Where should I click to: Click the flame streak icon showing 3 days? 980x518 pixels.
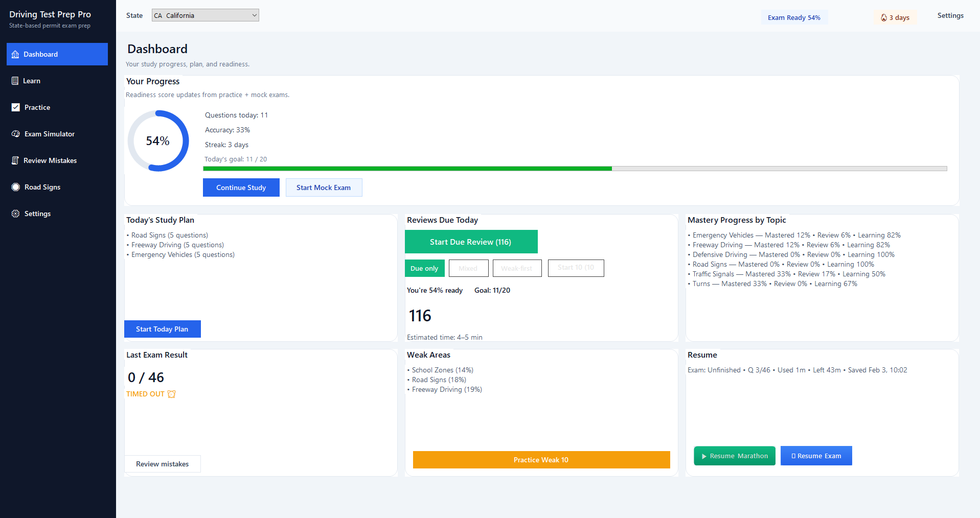(x=884, y=17)
